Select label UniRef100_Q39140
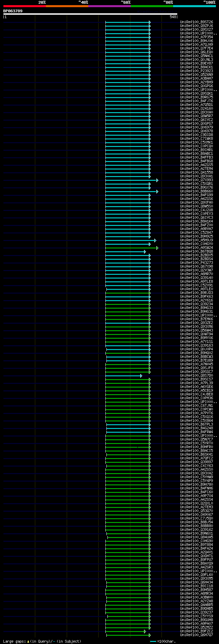 (x=196, y=278)
